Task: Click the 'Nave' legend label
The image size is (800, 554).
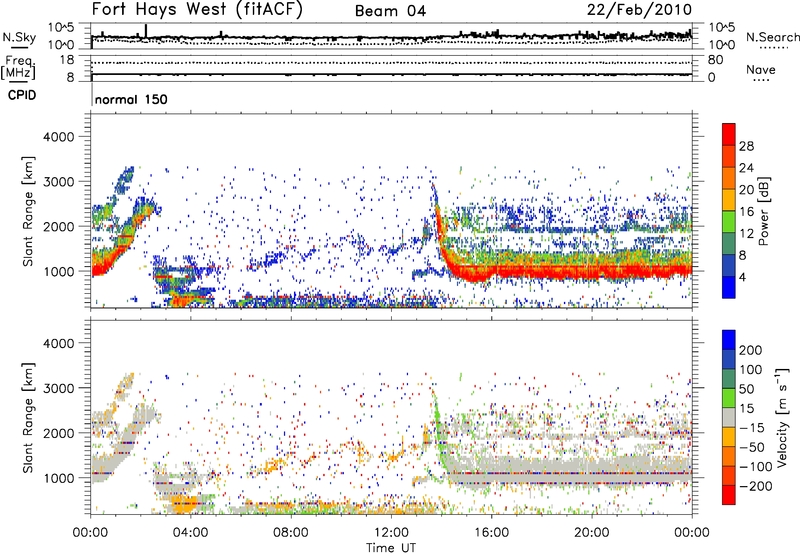Action: pos(761,69)
